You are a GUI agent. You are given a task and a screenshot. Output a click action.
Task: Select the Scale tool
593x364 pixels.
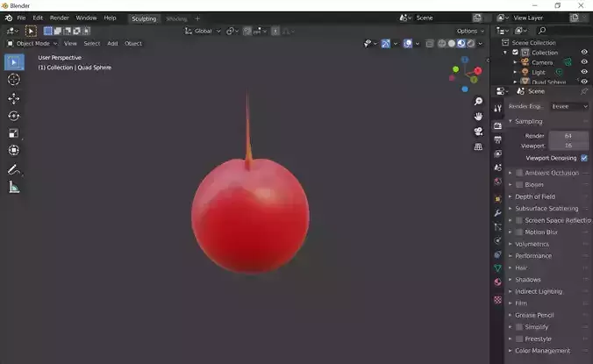point(14,133)
